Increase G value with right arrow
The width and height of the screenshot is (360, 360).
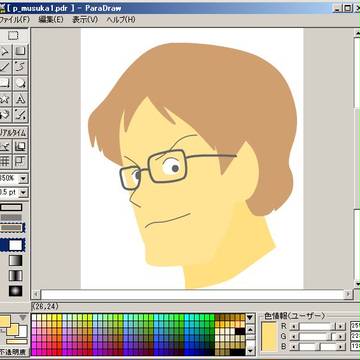tap(341, 337)
